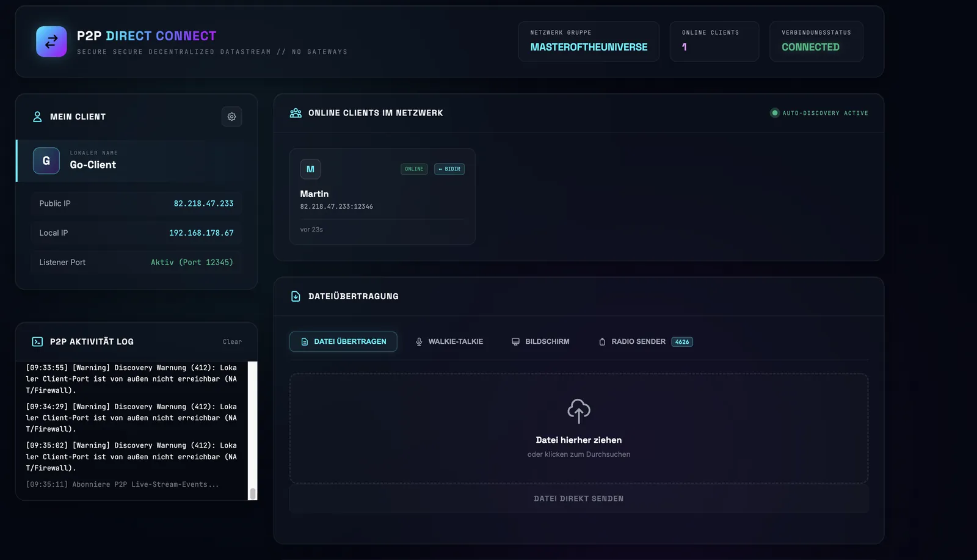Click the Mein Client user icon
This screenshot has width=977, height=560.
point(37,117)
